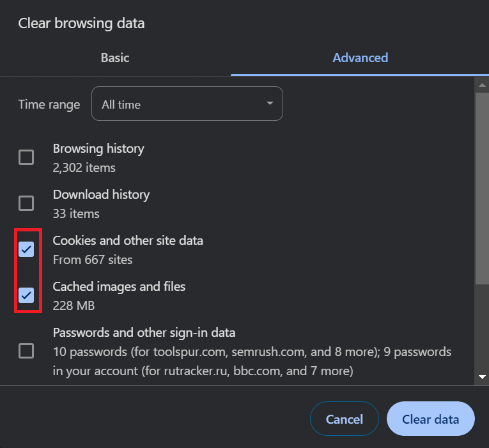Tick the Download history checkbox
Screen dimensions: 489x448
click(x=26, y=203)
